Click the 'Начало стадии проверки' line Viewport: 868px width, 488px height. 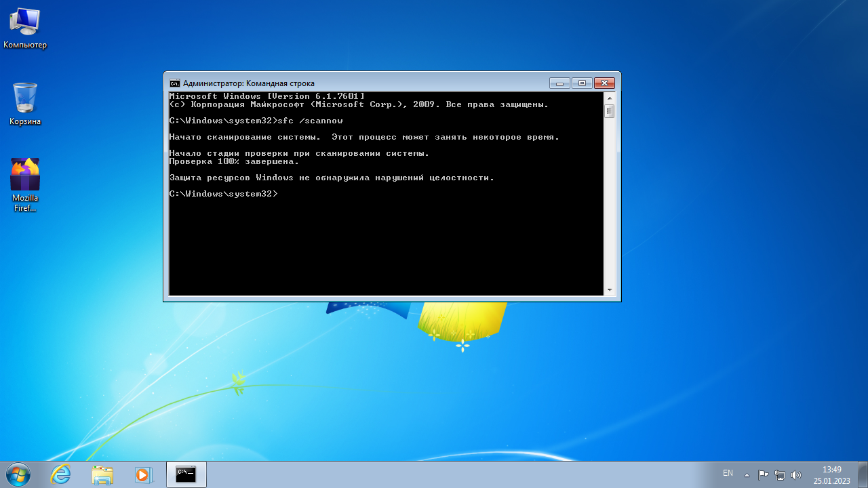299,153
